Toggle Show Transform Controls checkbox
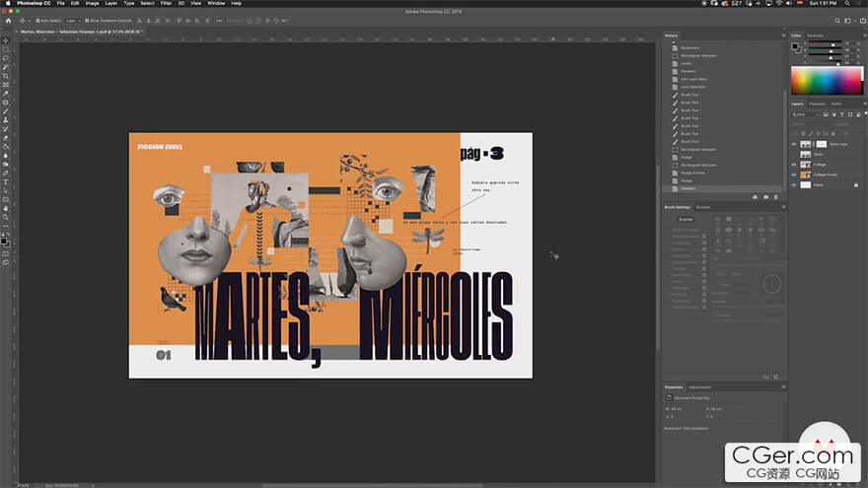 (x=87, y=21)
